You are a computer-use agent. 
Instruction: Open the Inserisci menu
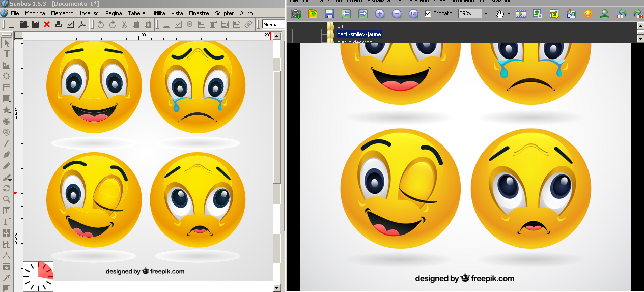[90, 13]
